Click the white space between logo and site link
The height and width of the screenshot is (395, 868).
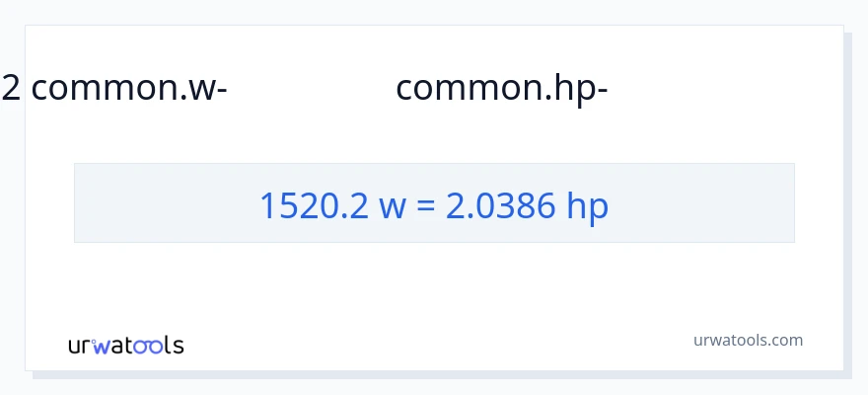[434, 343]
